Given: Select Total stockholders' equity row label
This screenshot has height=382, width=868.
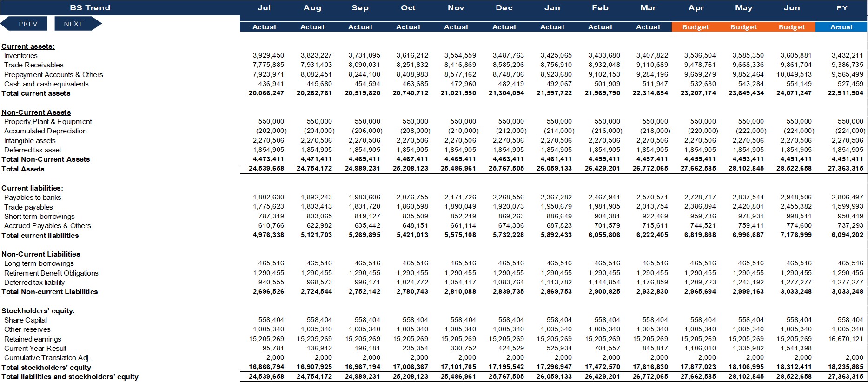Looking at the screenshot, I should pyautogui.click(x=46, y=368).
